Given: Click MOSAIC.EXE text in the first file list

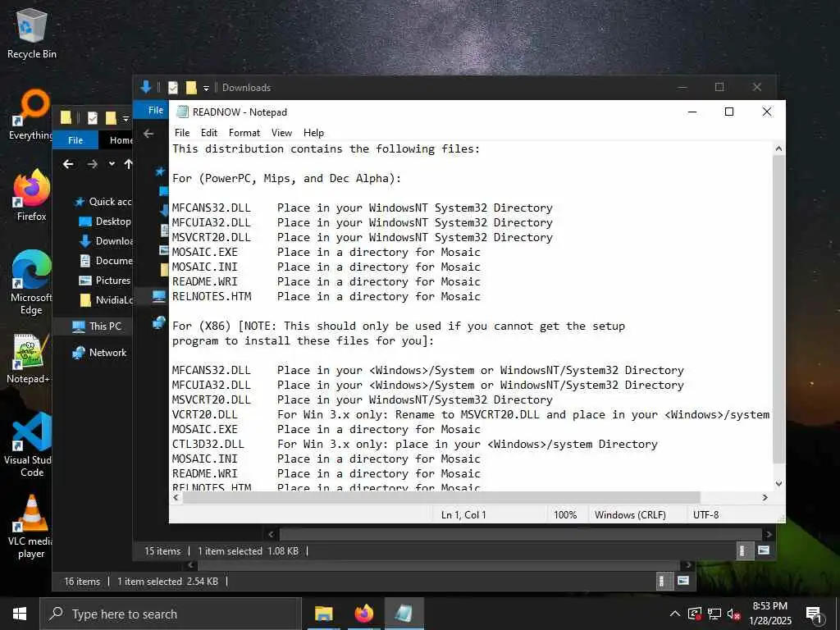Looking at the screenshot, I should pyautogui.click(x=204, y=253).
